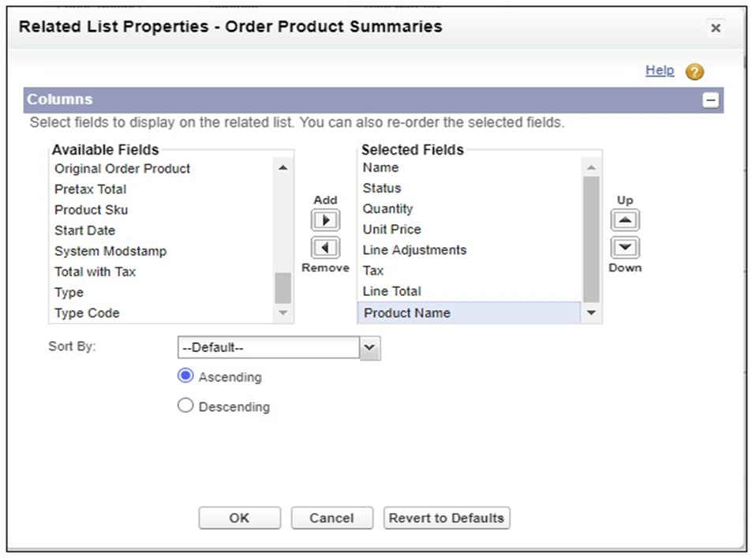Screen dimensions: 756x558
Task: Click Product Sku in Available Fields
Action: (91, 210)
